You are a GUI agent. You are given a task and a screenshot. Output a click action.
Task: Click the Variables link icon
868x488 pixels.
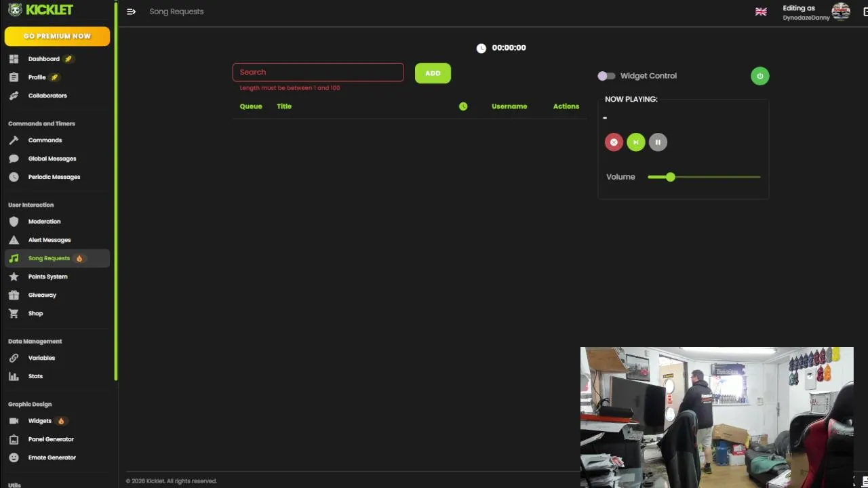pyautogui.click(x=14, y=358)
